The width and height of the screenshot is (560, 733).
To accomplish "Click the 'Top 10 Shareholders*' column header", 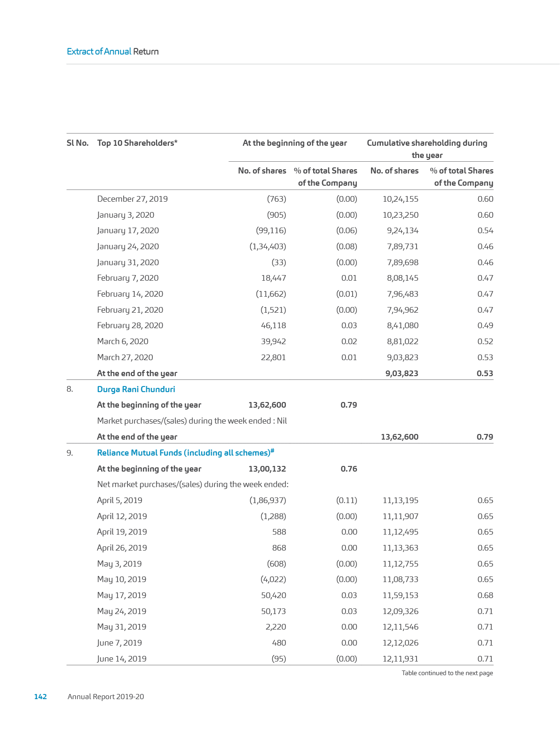I will tap(137, 143).
